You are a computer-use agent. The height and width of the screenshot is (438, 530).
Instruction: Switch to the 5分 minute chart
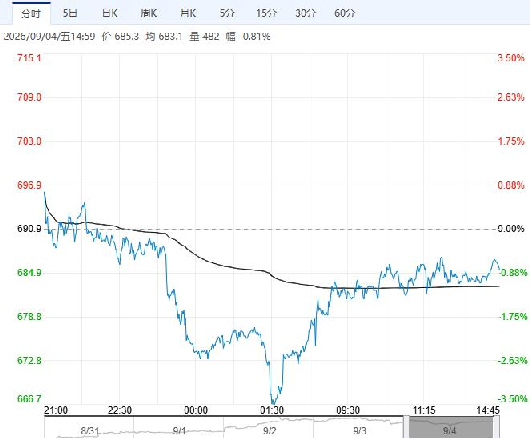tap(227, 14)
